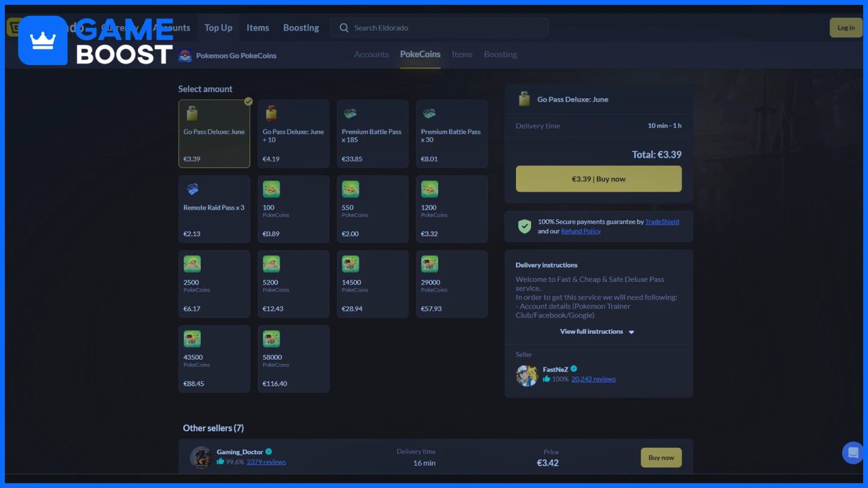This screenshot has width=868, height=488.
Task: Open the Top Up menu
Action: [x=218, y=28]
